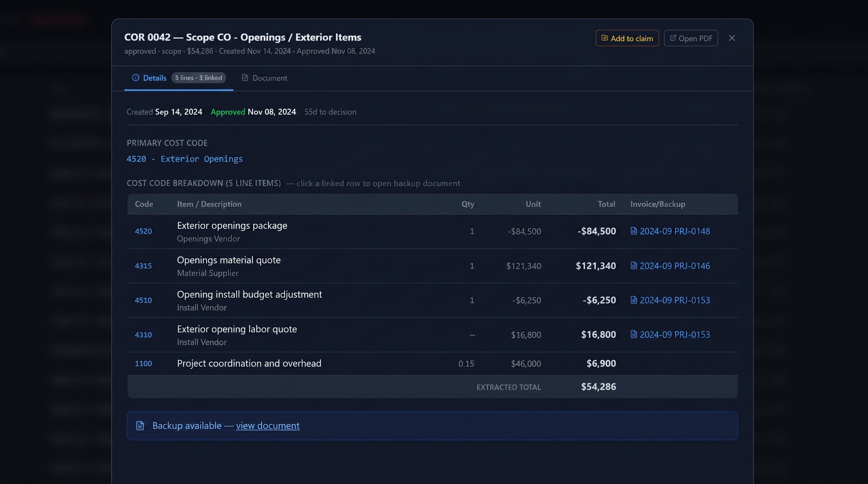Click the Qty column header
This screenshot has height=484, width=868.
tap(468, 204)
